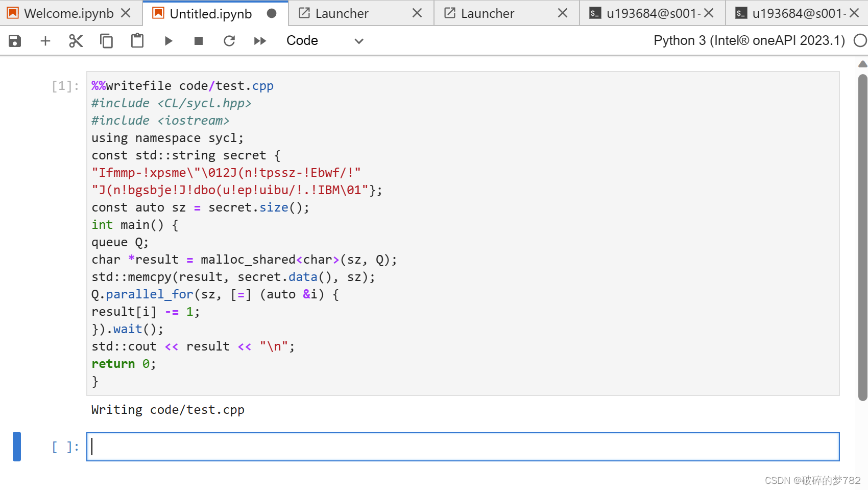
Task: Click the std::cout line
Action: (193, 346)
